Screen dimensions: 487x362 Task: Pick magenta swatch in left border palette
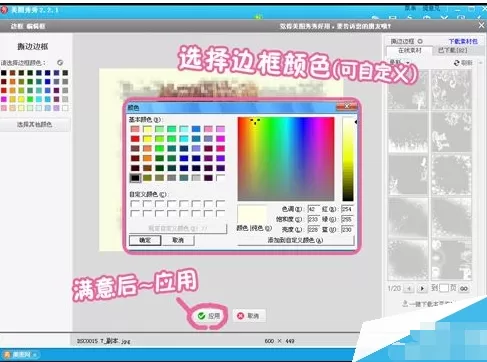(4, 99)
